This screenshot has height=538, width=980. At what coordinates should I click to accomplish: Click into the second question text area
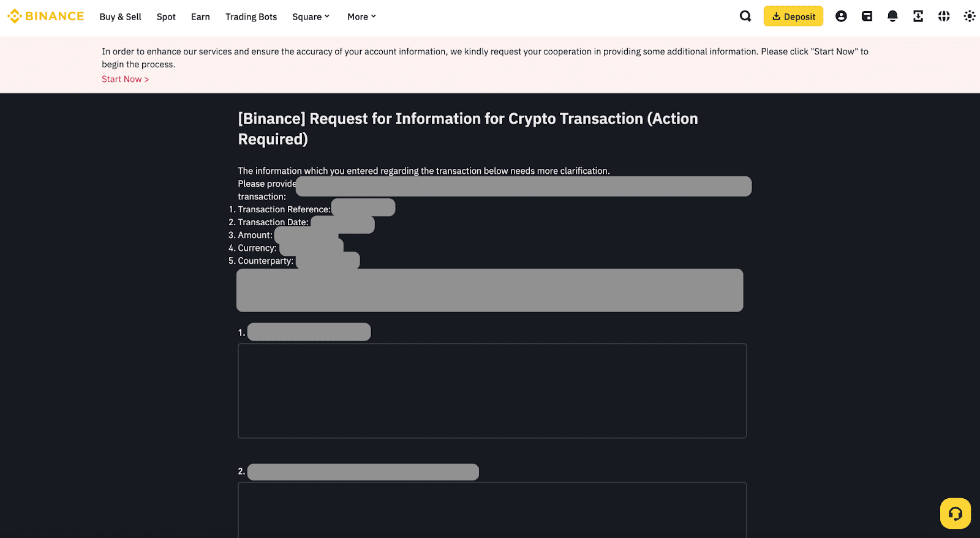492,510
